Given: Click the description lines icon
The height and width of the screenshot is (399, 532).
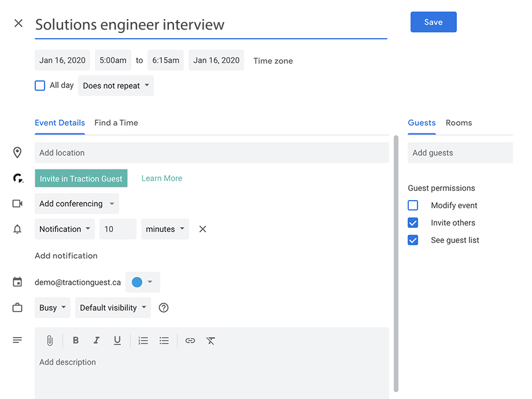Looking at the screenshot, I should tap(17, 340).
